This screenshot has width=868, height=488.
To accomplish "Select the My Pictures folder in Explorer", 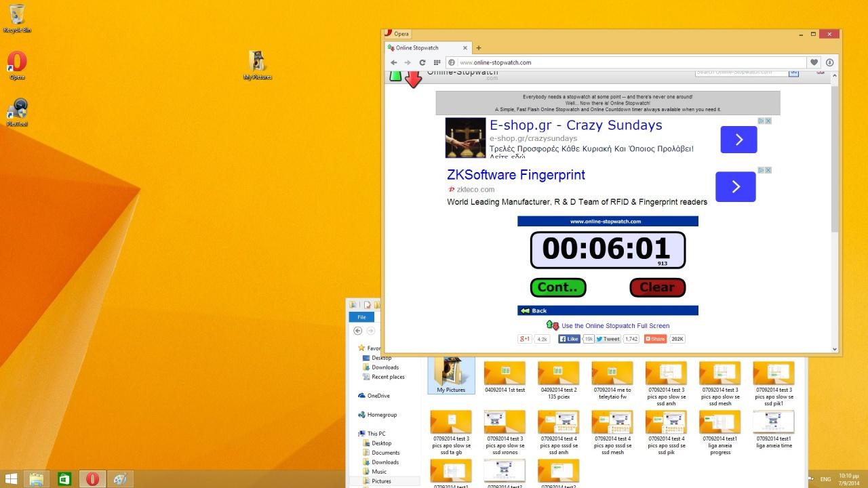I will [x=451, y=375].
